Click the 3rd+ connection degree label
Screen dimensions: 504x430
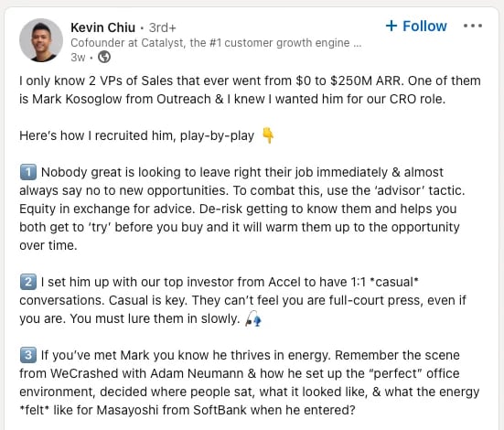[163, 28]
